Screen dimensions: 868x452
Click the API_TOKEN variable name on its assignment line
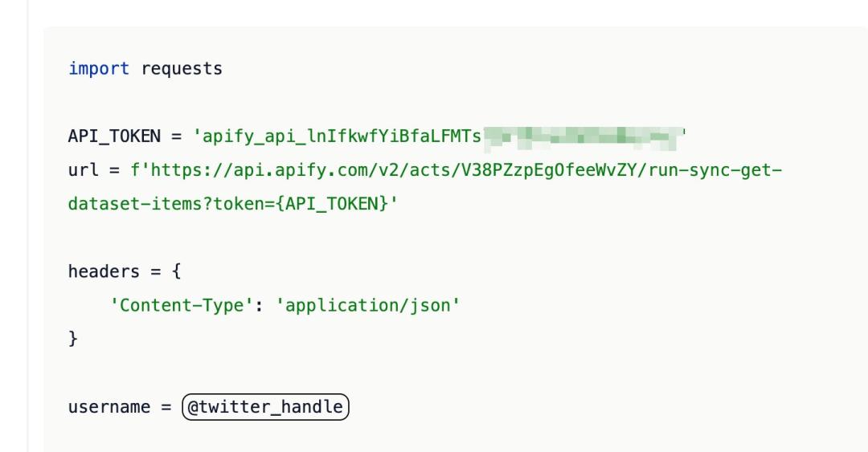[113, 136]
